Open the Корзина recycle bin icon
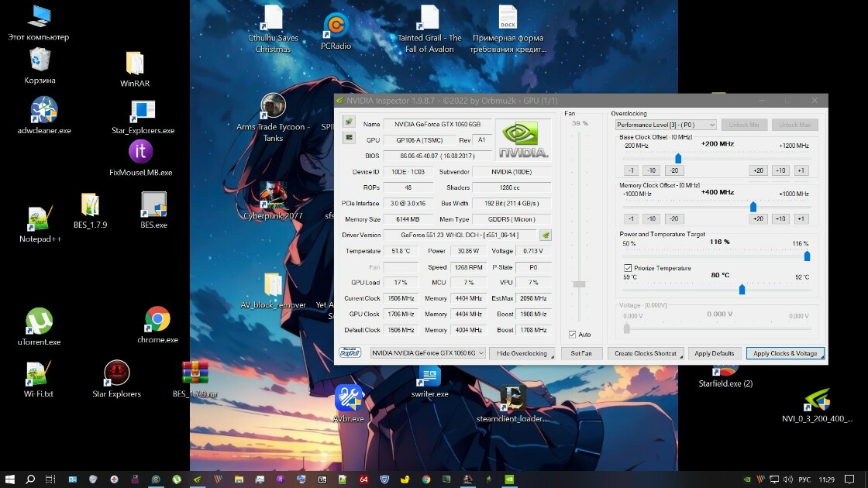The width and height of the screenshot is (868, 488). pos(40,66)
